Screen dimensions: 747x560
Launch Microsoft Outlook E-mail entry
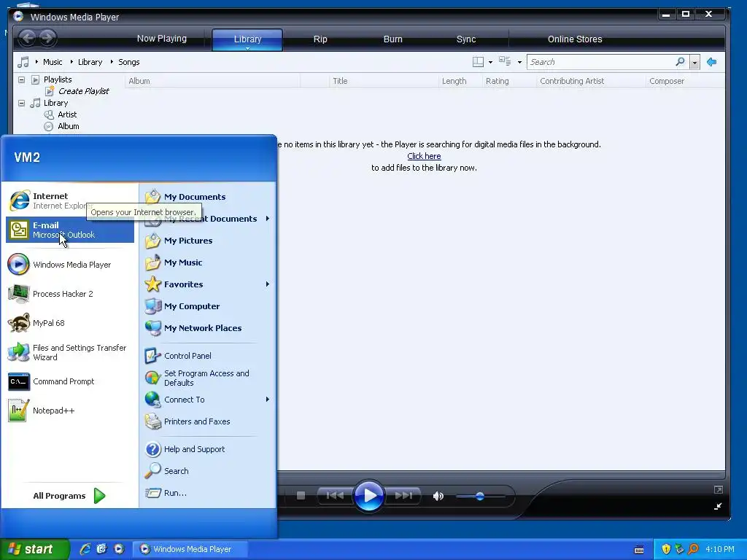(x=69, y=230)
